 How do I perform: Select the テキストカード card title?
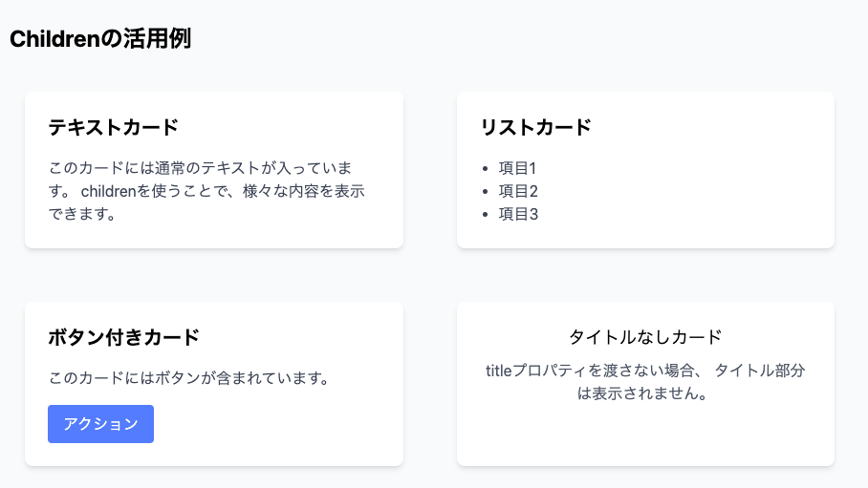tap(114, 127)
